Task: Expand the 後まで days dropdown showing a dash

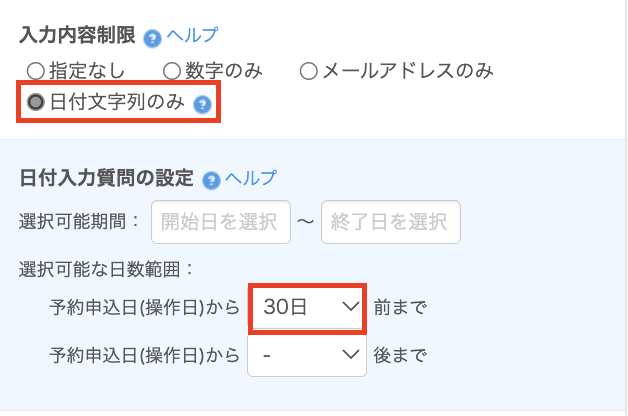Action: (x=306, y=354)
